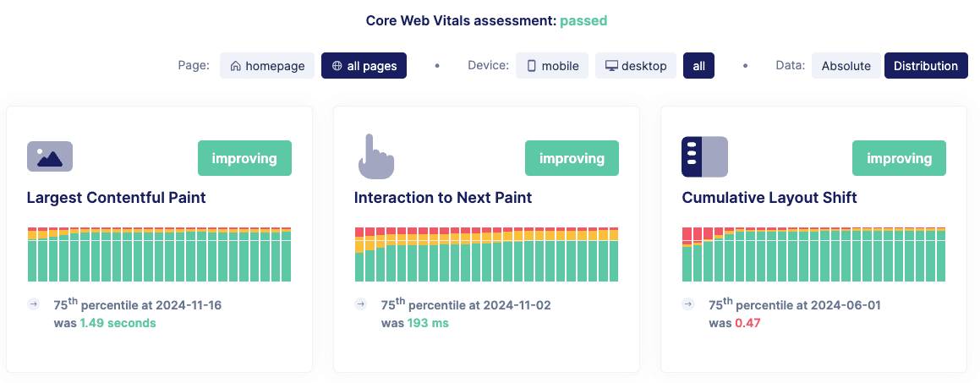Click the Largest Contentful Paint distribution chart
This screenshot has height=383, width=980.
159,254
